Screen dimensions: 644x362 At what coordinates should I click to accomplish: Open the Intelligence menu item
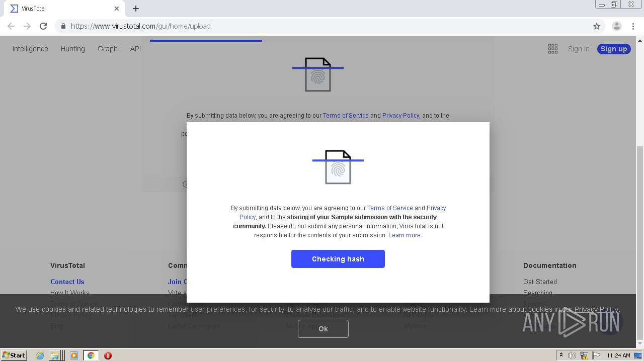(x=30, y=49)
